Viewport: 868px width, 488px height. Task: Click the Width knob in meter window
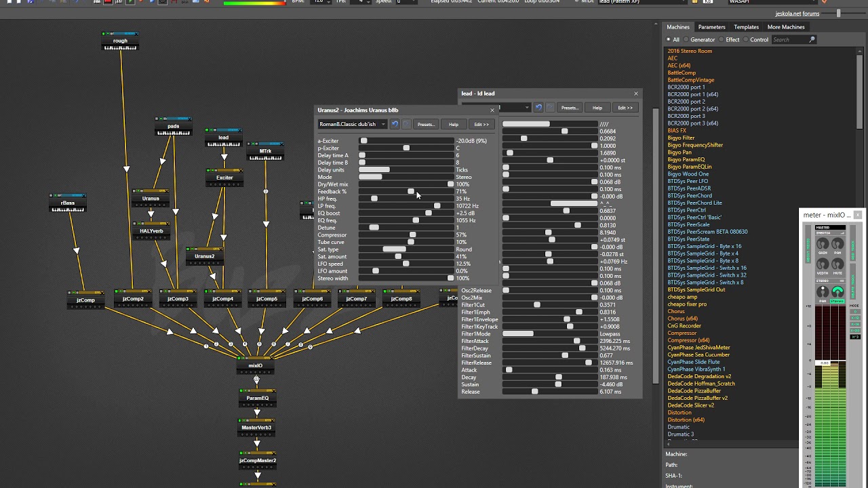(x=823, y=264)
